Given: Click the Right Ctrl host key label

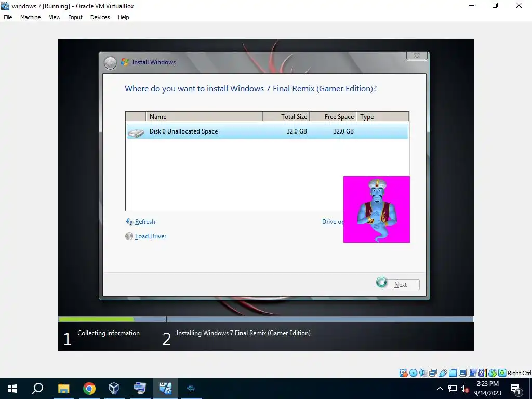Looking at the screenshot, I should pyautogui.click(x=519, y=373).
